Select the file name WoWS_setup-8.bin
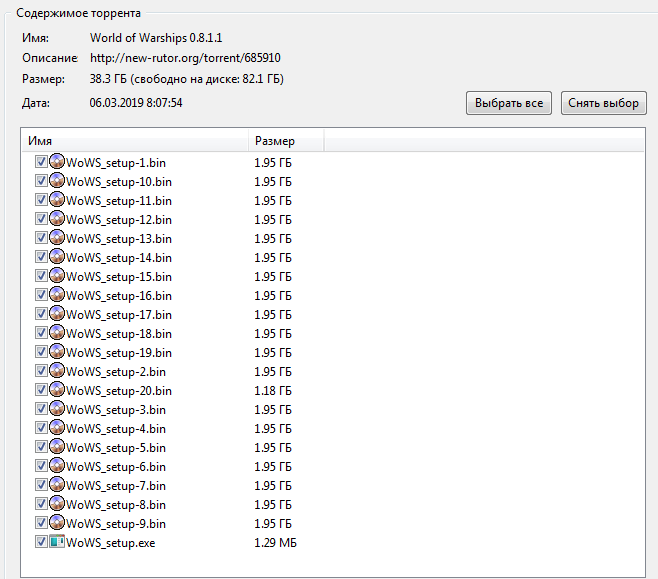The height and width of the screenshot is (579, 658). [x=116, y=505]
